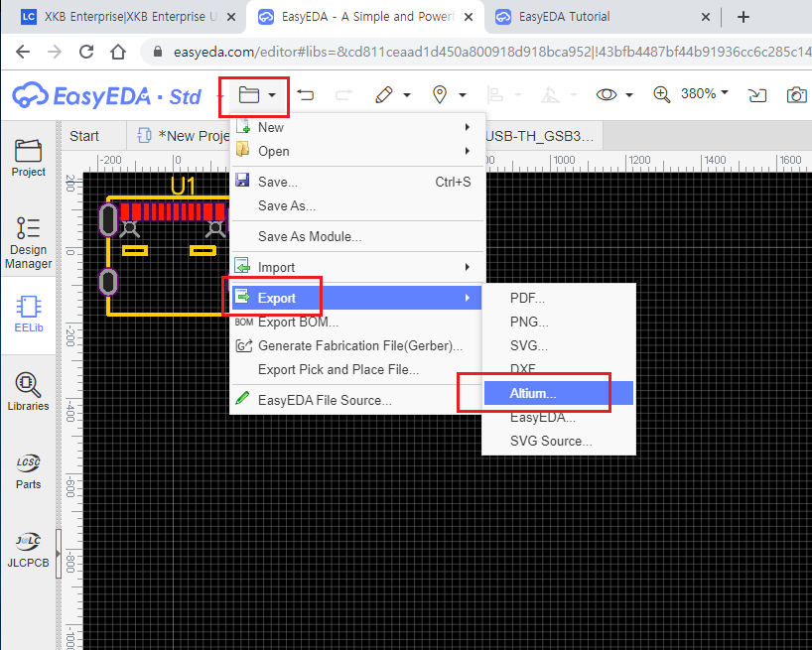
Task: Expand the arrow beside the folder icon
Action: coord(272,95)
